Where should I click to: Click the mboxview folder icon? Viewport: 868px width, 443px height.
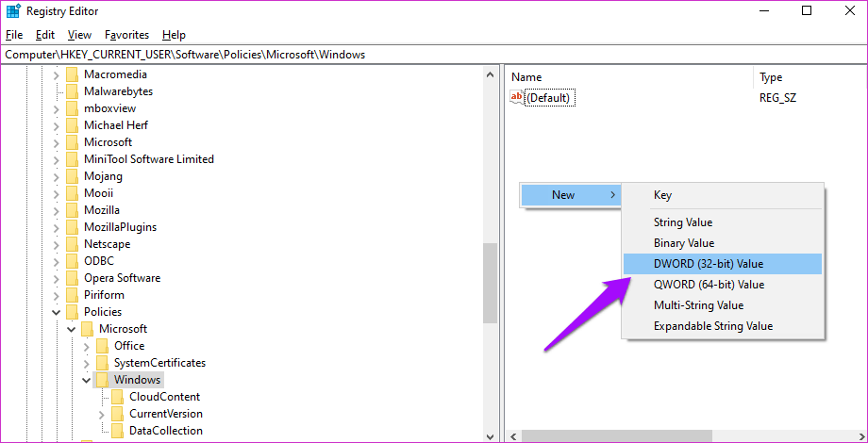point(72,108)
